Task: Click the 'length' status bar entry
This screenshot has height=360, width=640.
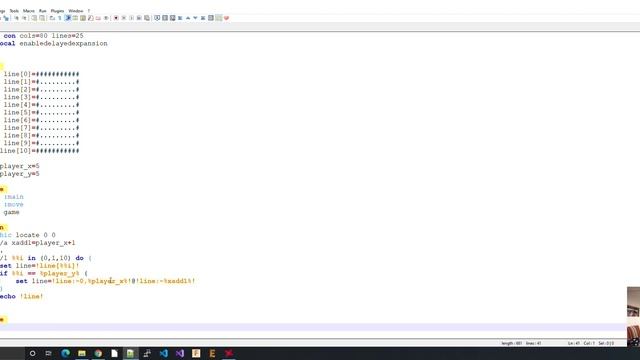Action: pos(511,343)
